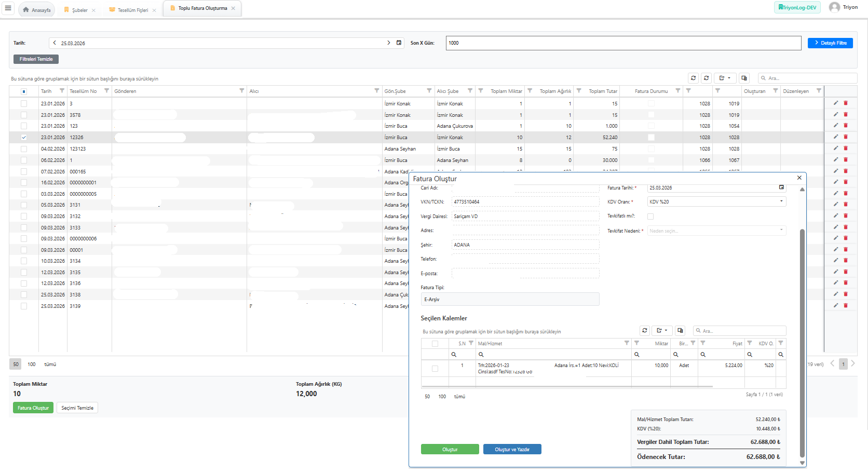868x473 pixels.
Task: Open export dropdown in main grid toolbar
Action: 725,78
